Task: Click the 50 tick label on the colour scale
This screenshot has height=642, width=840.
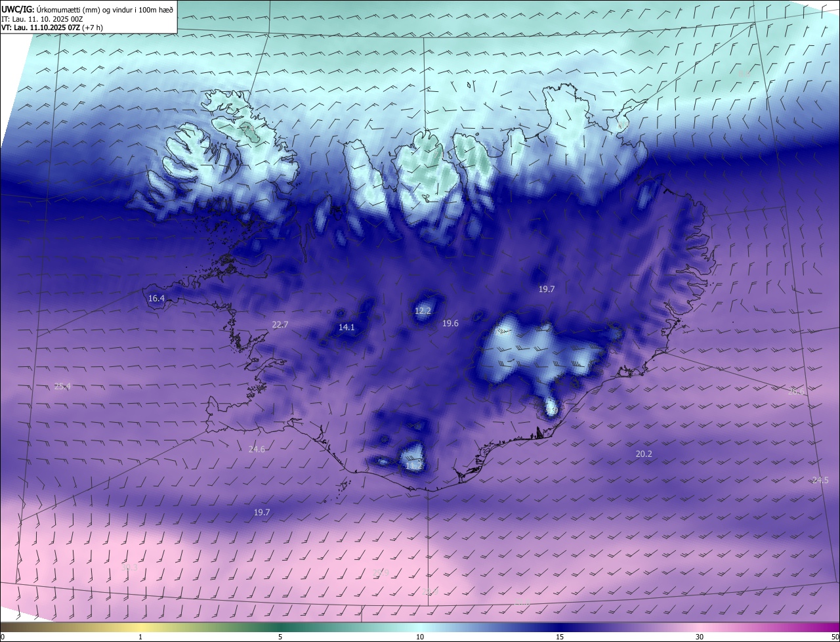Action: [x=834, y=637]
